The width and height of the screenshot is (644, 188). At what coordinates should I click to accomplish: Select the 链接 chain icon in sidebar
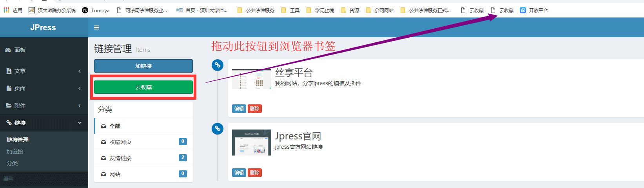pos(9,123)
